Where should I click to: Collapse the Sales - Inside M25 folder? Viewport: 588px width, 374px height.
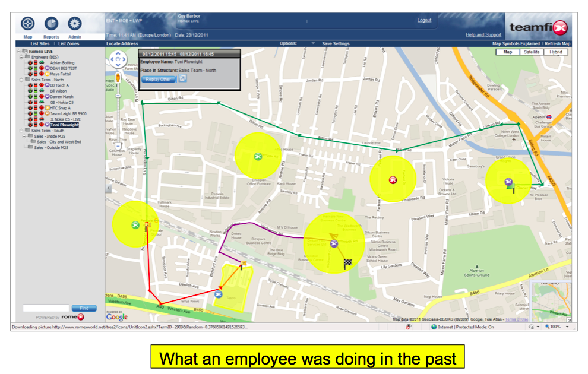pos(24,136)
